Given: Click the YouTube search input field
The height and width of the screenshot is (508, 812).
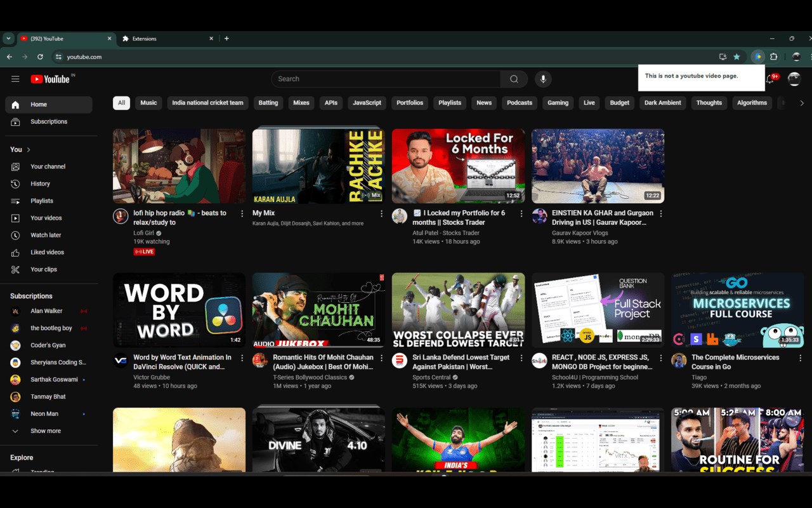Looking at the screenshot, I should point(386,79).
